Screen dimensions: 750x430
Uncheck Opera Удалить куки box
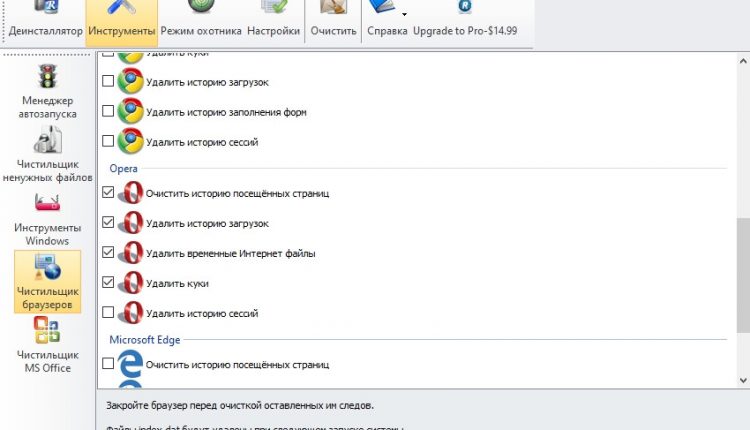108,282
